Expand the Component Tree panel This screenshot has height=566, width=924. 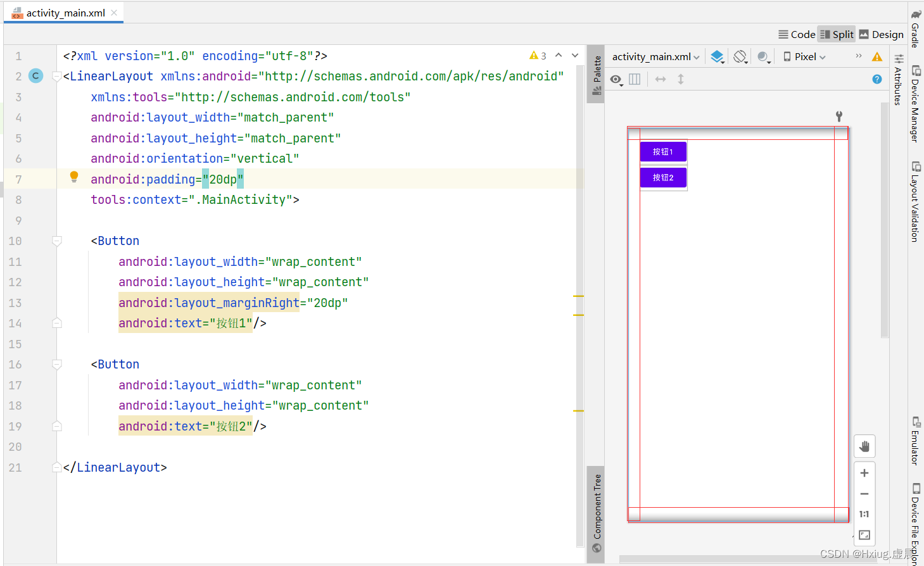596,513
